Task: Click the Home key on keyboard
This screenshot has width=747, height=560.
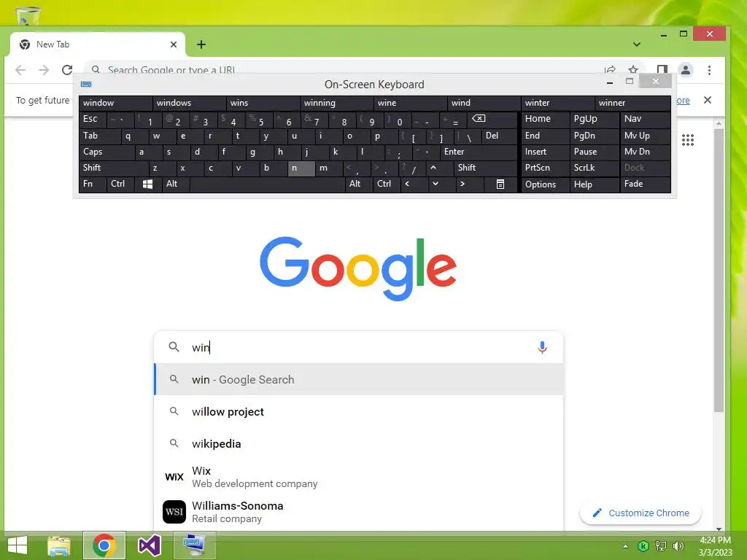Action: click(545, 119)
